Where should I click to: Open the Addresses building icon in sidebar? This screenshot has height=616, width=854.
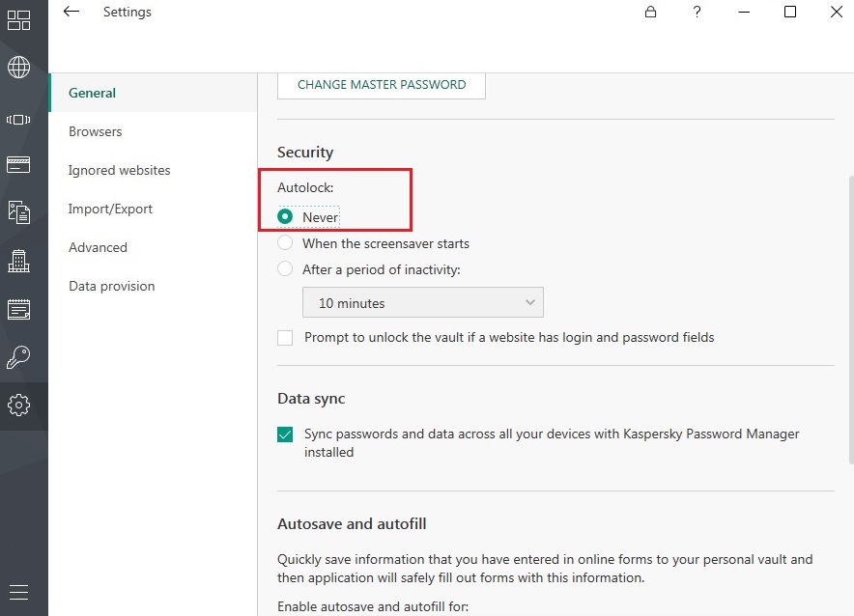click(18, 261)
